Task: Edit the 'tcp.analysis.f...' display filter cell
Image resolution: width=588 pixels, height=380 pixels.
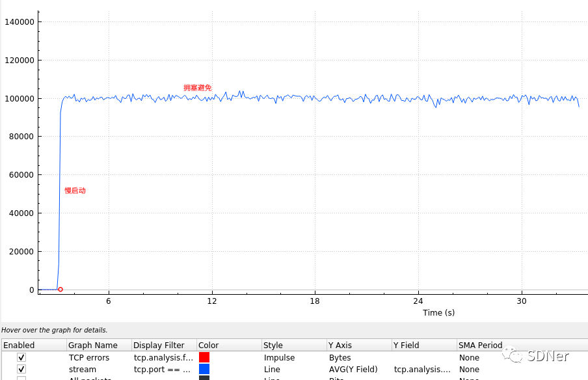Action: (163, 357)
